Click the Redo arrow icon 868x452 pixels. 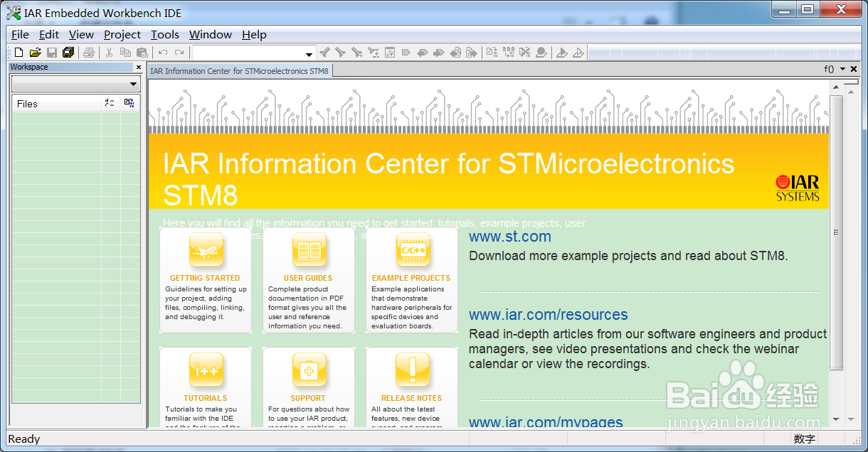pos(179,53)
